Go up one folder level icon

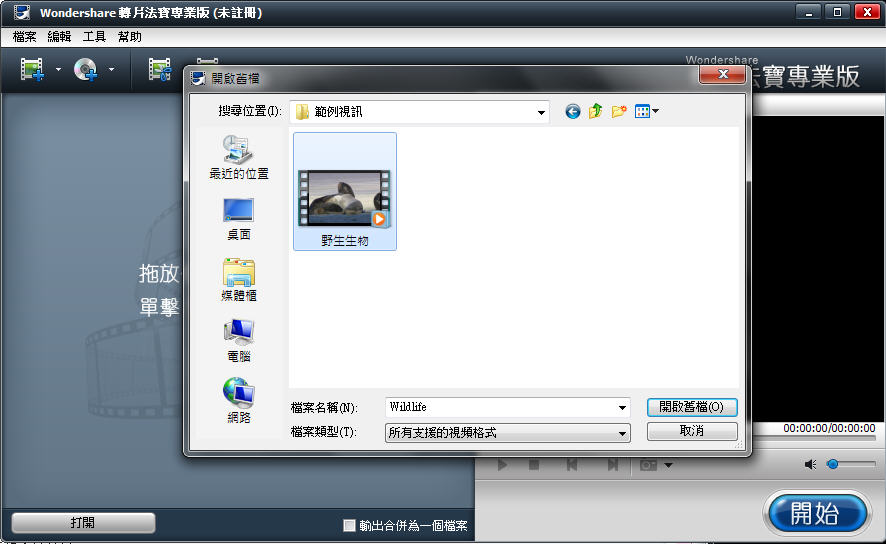point(596,112)
